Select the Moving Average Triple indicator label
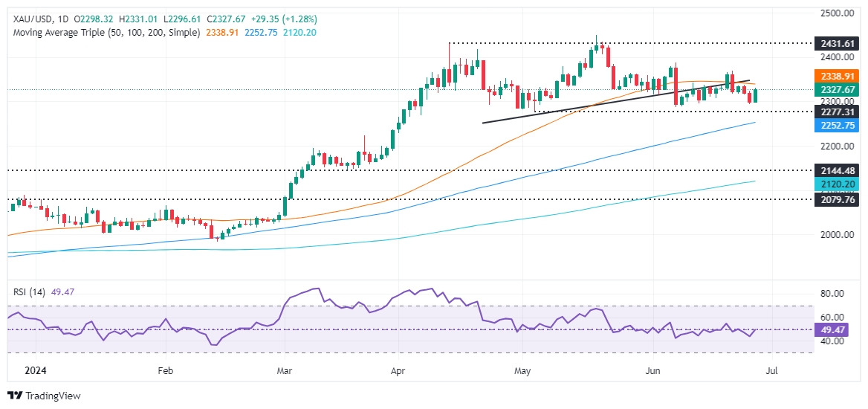The width and height of the screenshot is (868, 409). pos(106,33)
